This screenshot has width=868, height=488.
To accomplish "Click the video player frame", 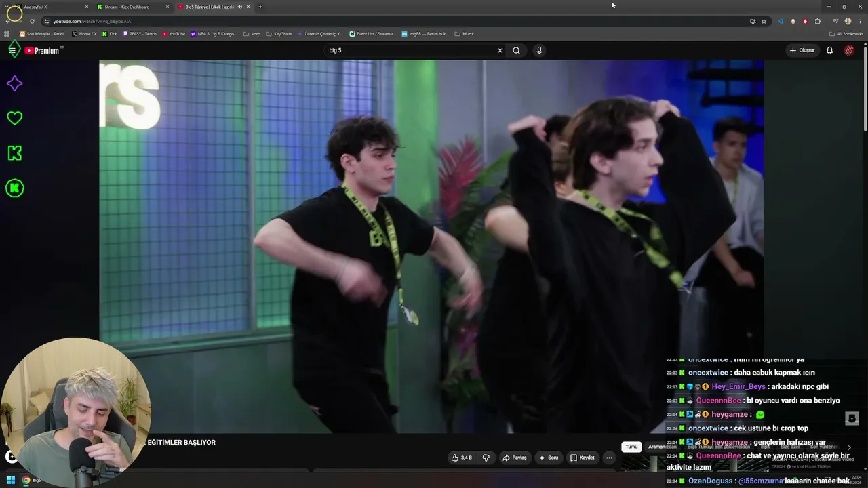I will [431, 246].
